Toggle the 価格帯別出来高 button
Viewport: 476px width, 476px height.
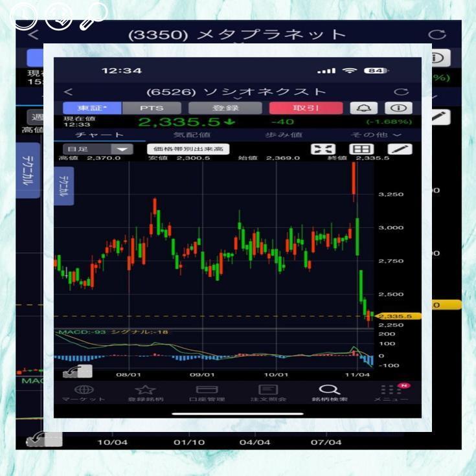click(x=188, y=149)
